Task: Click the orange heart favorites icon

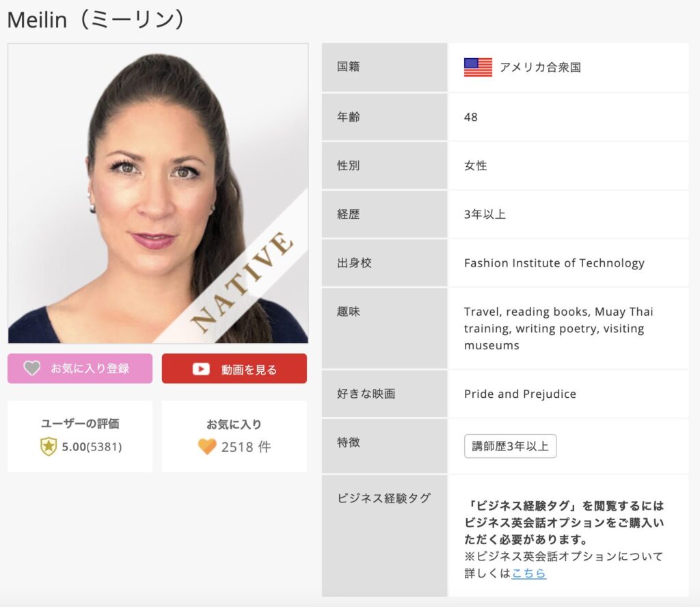Action: click(207, 446)
